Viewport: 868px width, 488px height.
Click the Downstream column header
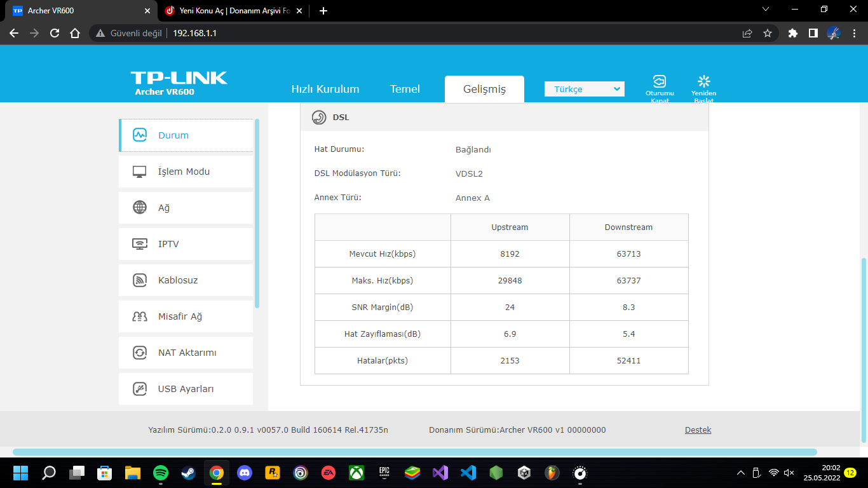(x=628, y=227)
